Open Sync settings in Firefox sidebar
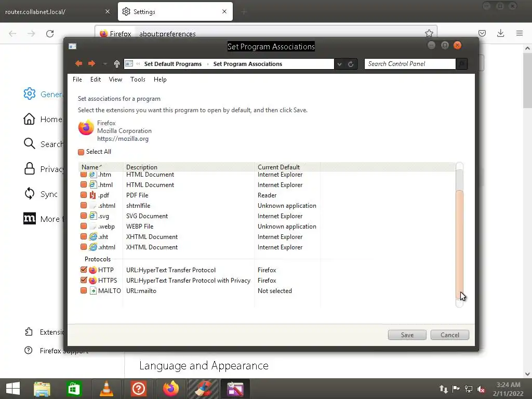 pyautogui.click(x=41, y=194)
